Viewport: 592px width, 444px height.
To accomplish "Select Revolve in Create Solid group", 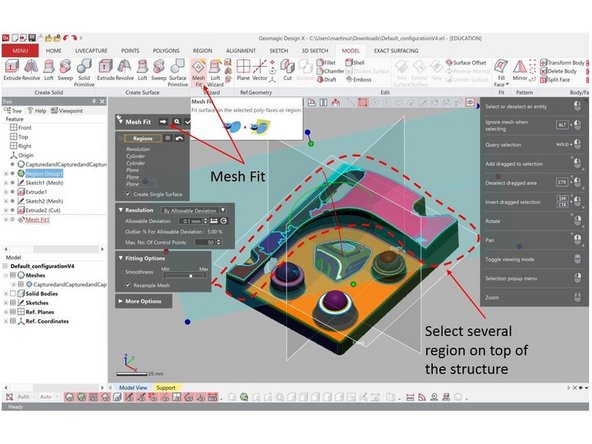I will [31, 70].
